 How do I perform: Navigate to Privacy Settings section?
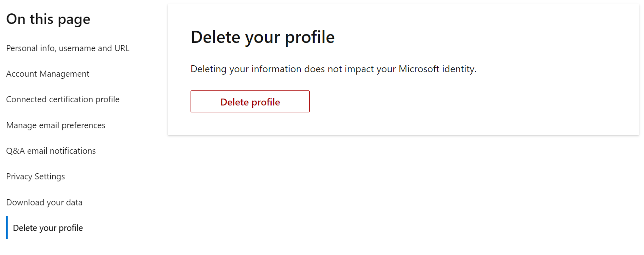click(36, 176)
